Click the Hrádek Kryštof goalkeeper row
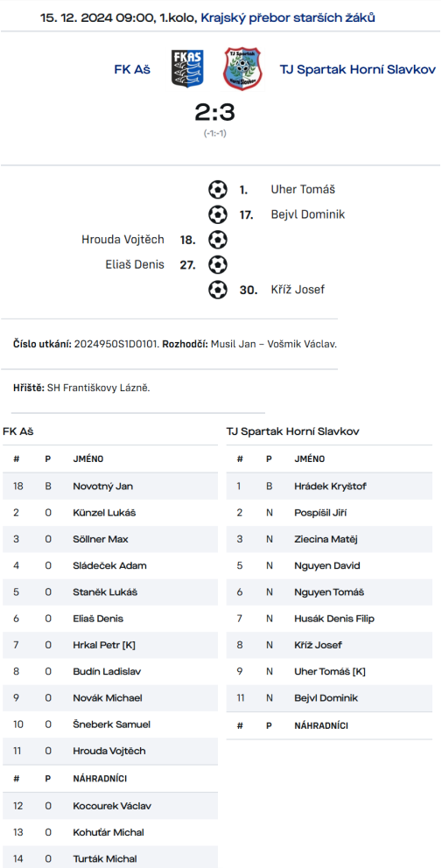This screenshot has height=868, width=442. tap(329, 486)
